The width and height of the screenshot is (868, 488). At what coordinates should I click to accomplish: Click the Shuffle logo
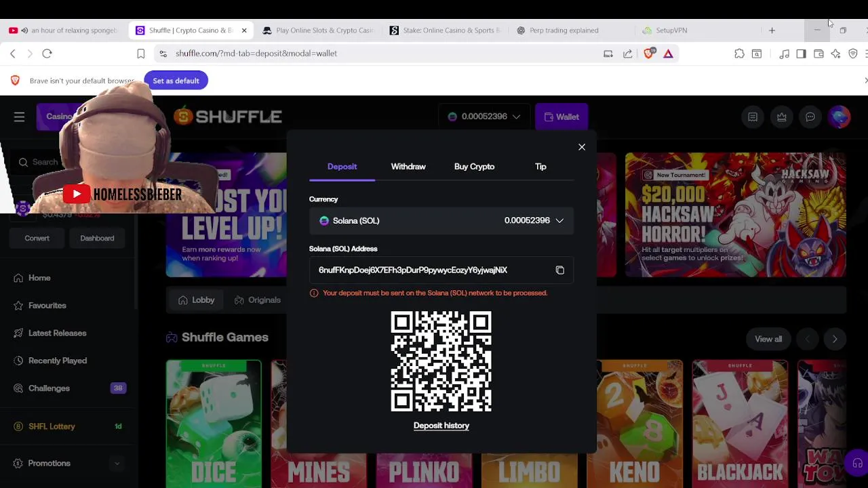[x=227, y=117]
